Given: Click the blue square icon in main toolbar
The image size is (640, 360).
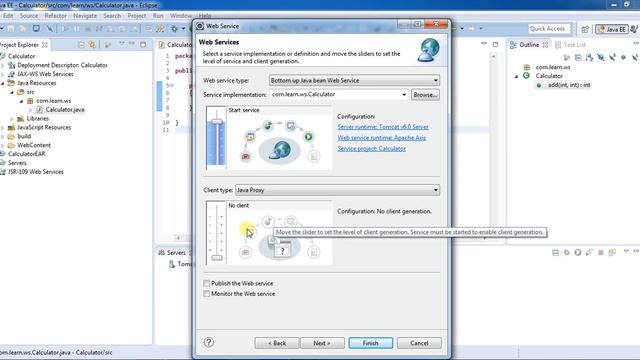Looking at the screenshot, I should pyautogui.click(x=36, y=29).
